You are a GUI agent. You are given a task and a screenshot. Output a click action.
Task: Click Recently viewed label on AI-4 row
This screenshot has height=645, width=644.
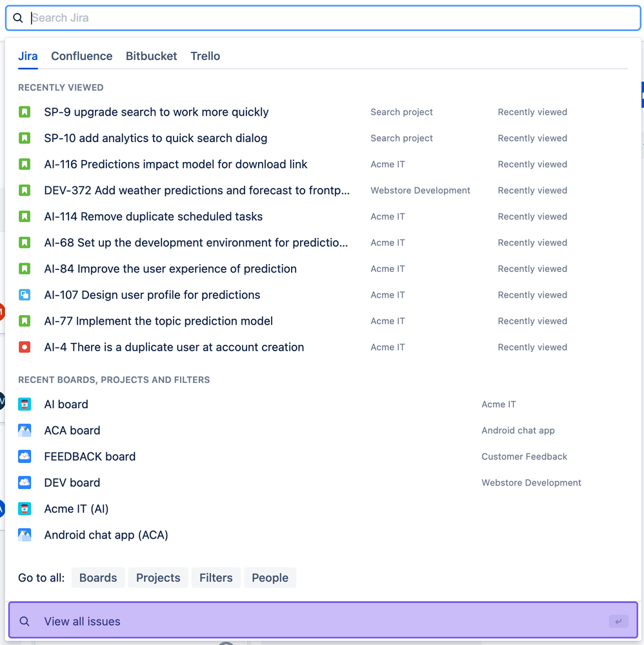532,347
